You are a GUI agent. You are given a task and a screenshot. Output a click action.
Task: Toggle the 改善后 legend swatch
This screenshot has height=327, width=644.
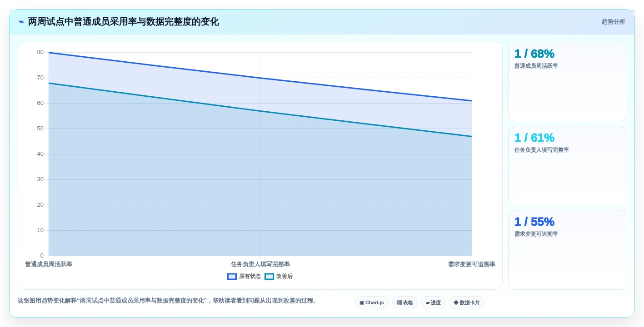pos(269,277)
